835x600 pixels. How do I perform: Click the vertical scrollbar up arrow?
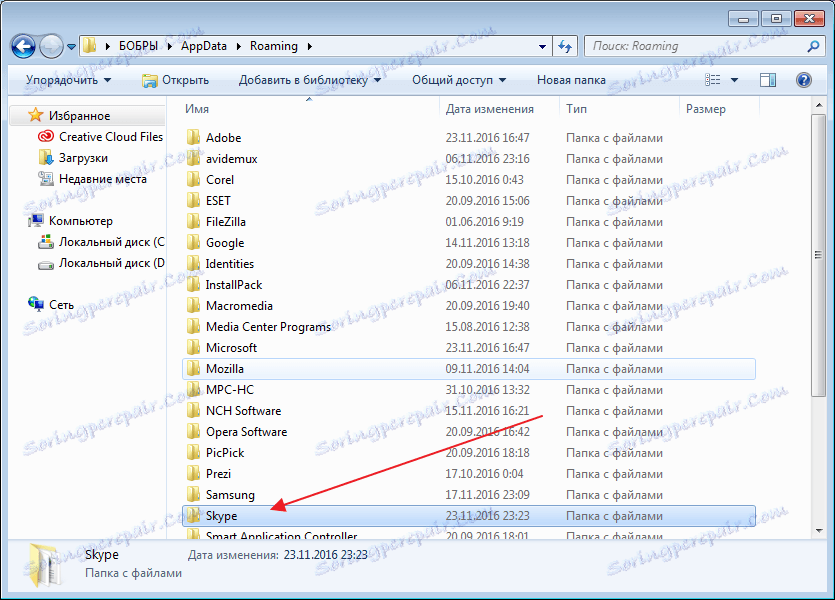tap(818, 106)
